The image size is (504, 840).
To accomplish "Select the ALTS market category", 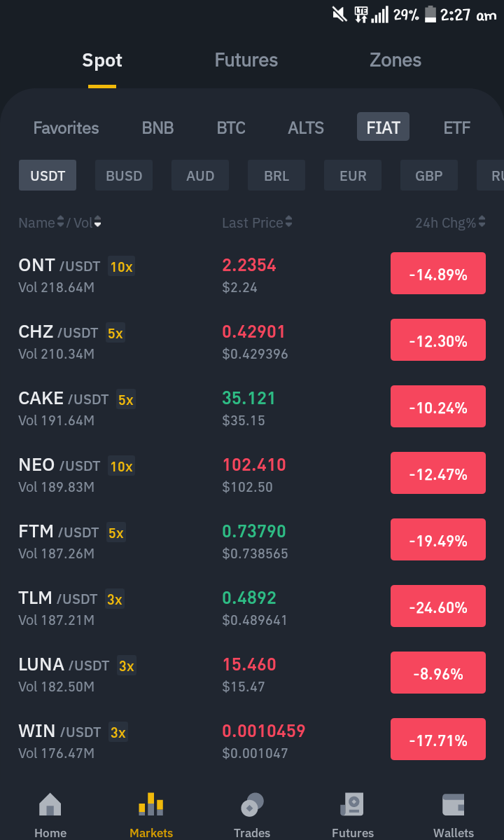I will (x=306, y=128).
